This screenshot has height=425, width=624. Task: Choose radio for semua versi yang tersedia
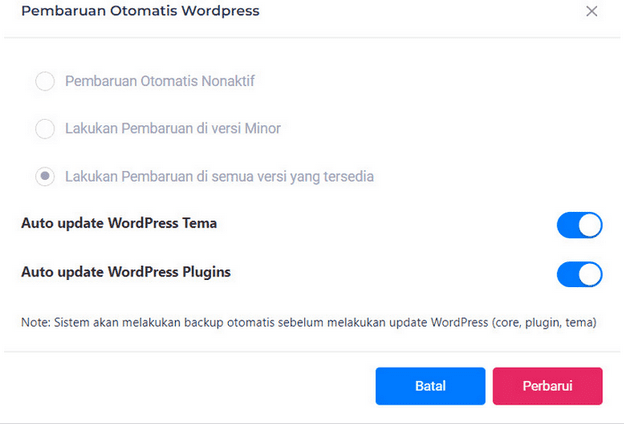(45, 176)
